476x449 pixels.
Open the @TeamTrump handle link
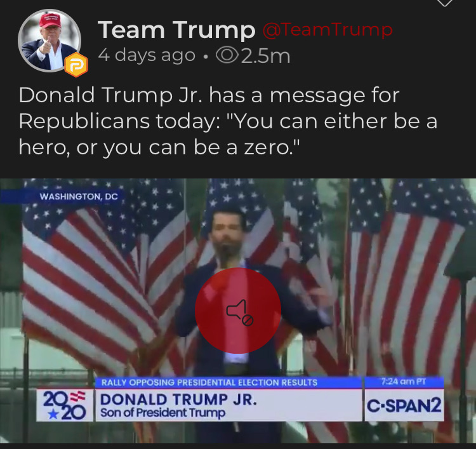click(x=327, y=30)
